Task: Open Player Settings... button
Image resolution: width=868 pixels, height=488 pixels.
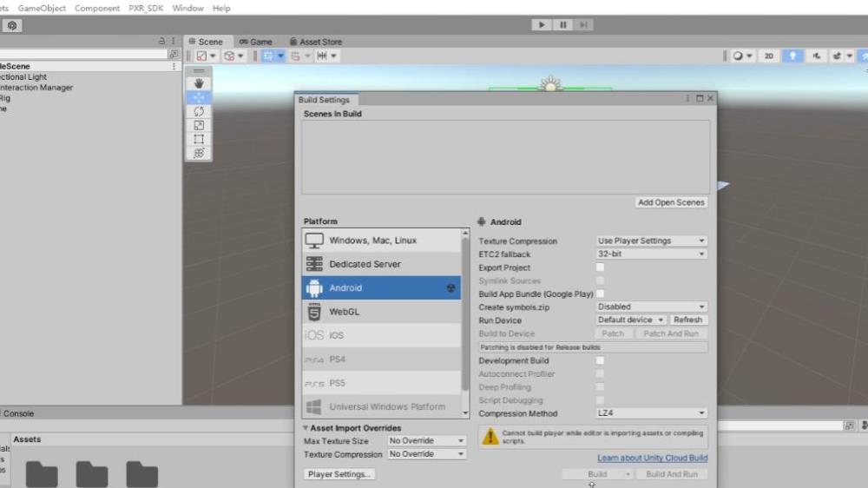Action: pos(339,474)
